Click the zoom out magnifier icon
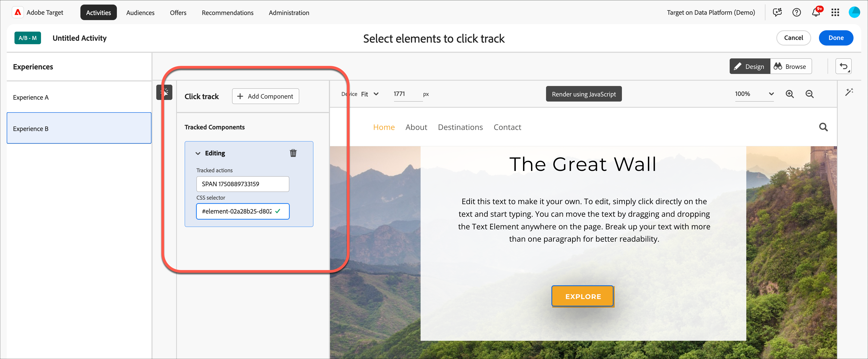The image size is (868, 359). 809,94
